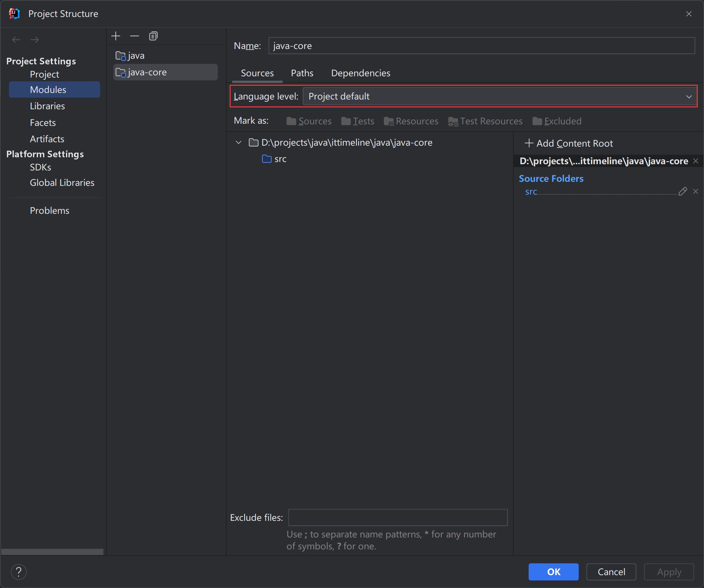704x588 pixels.
Task: Mark as Tests folder
Action: coord(357,121)
